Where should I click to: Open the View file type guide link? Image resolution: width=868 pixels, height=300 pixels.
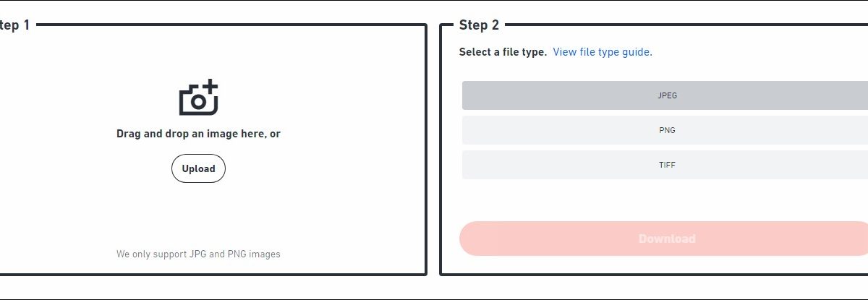coord(603,52)
